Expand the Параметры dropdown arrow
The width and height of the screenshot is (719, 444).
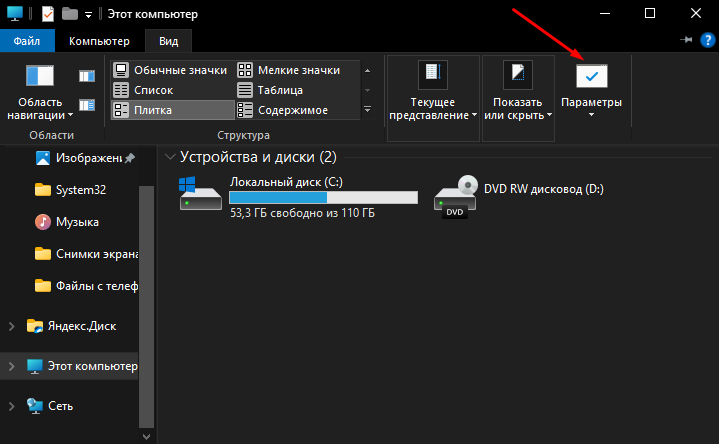click(x=591, y=115)
